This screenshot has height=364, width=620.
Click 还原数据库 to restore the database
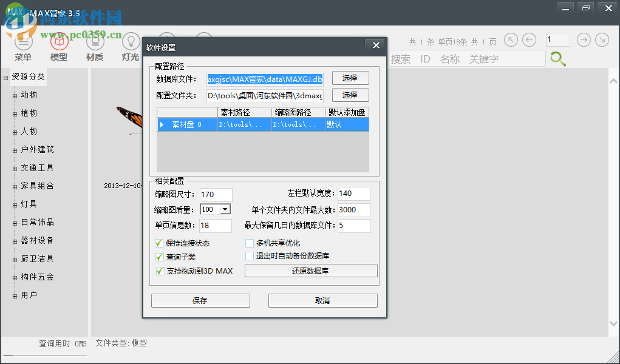[310, 270]
